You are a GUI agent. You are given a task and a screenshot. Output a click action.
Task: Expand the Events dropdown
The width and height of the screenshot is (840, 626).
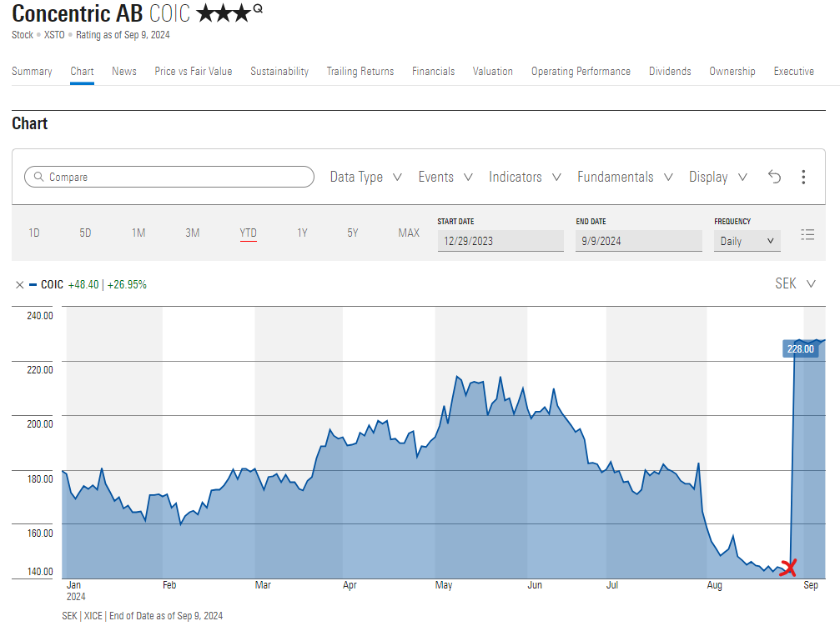click(x=445, y=178)
